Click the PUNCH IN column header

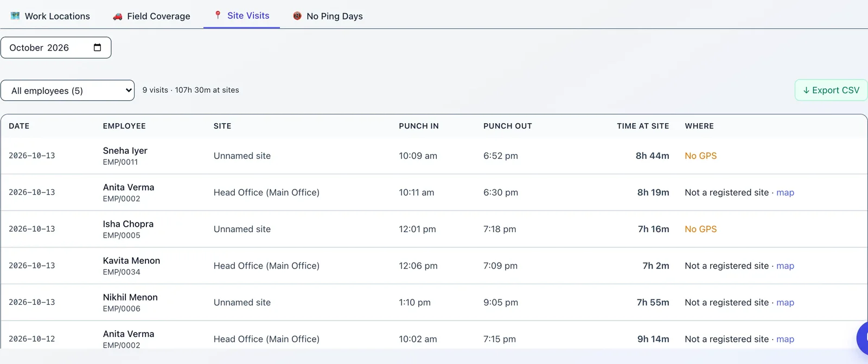(x=419, y=126)
